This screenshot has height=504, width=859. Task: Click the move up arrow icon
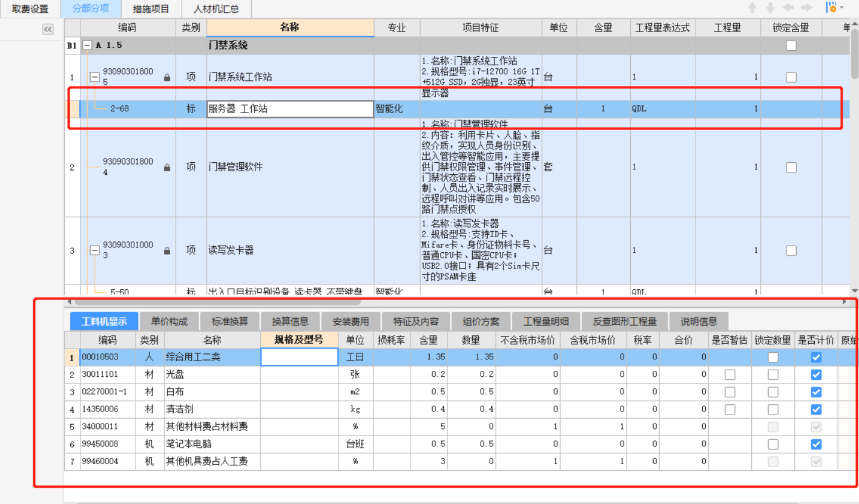[752, 8]
